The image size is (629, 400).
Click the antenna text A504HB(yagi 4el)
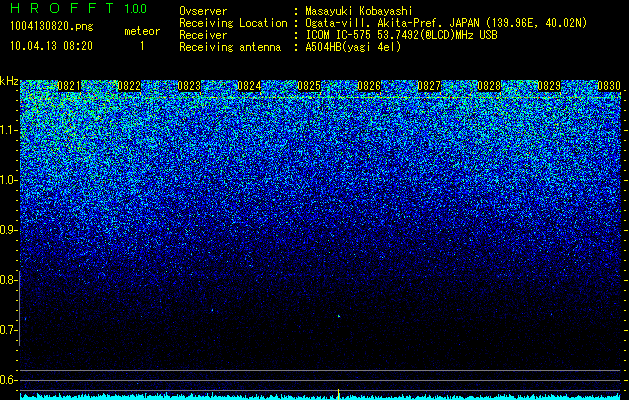353,47
